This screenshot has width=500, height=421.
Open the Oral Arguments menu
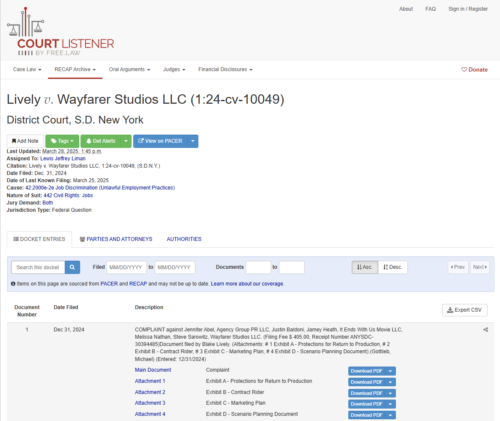click(x=129, y=69)
